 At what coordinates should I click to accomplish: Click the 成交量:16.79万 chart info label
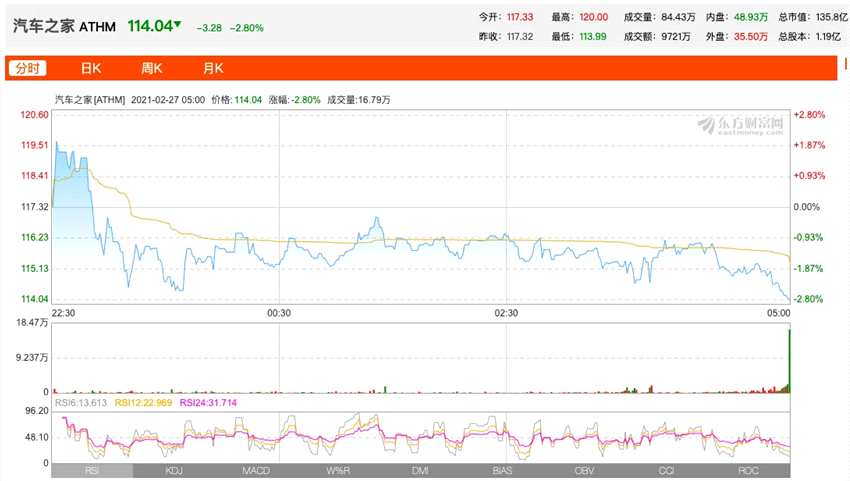click(x=359, y=100)
